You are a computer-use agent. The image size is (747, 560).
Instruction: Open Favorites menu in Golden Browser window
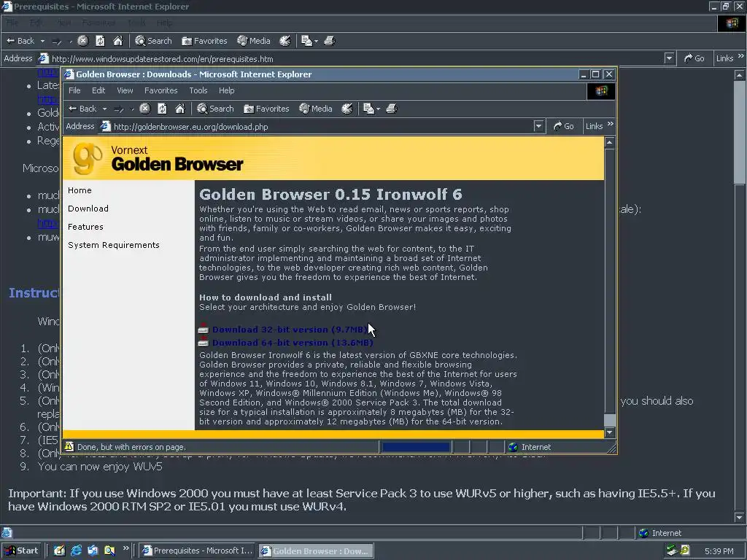click(160, 90)
